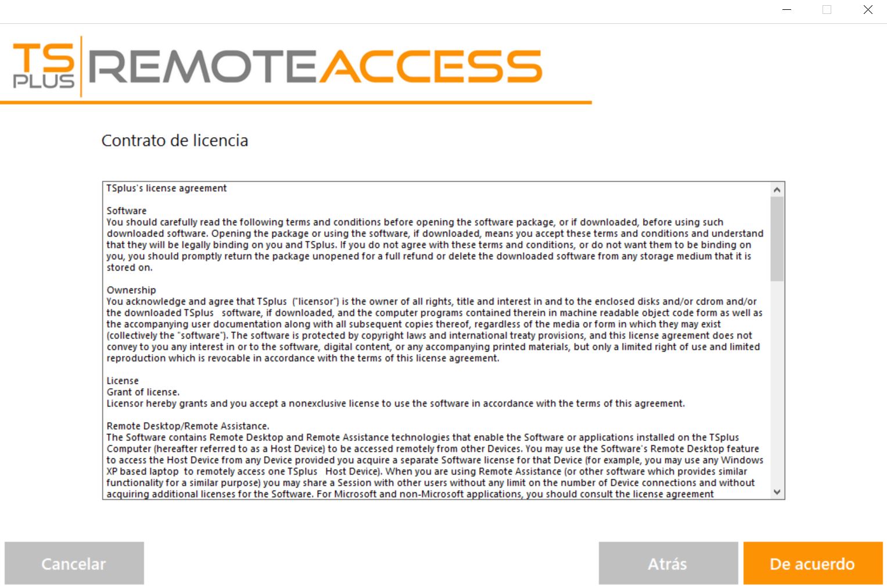
Task: Close the installer window
Action: point(868,10)
